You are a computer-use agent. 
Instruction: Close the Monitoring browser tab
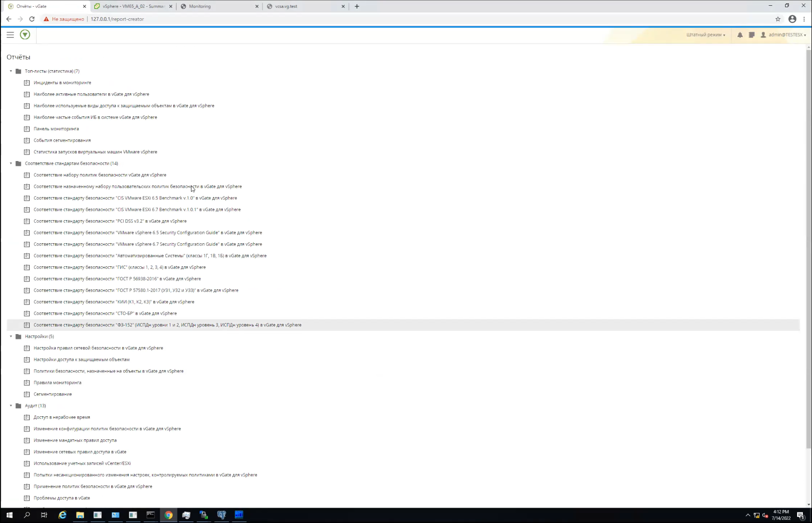tap(257, 6)
